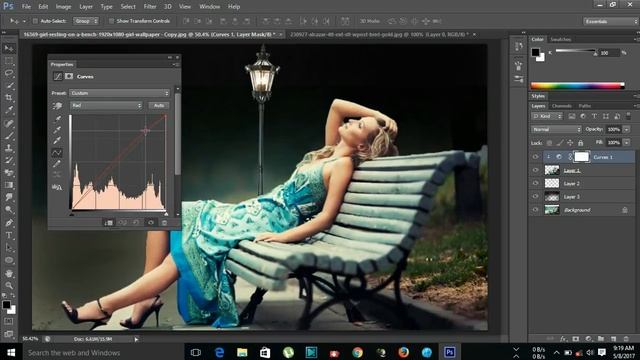Open the Image menu

(63, 7)
